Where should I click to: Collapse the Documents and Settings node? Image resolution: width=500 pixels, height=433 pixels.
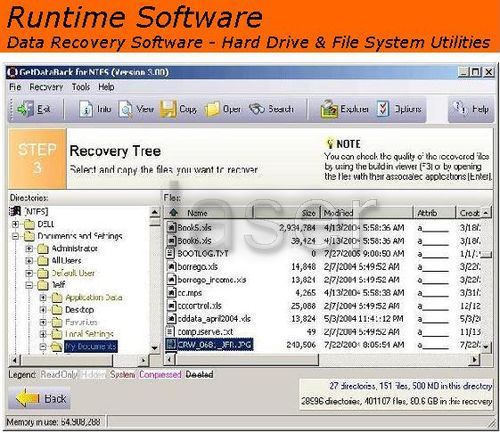[15, 236]
